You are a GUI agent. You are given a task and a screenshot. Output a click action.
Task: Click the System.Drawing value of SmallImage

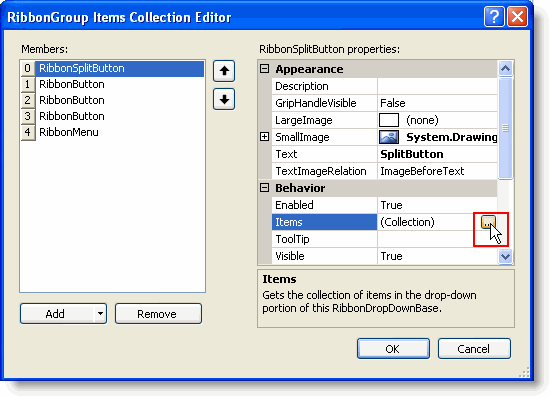click(x=451, y=137)
